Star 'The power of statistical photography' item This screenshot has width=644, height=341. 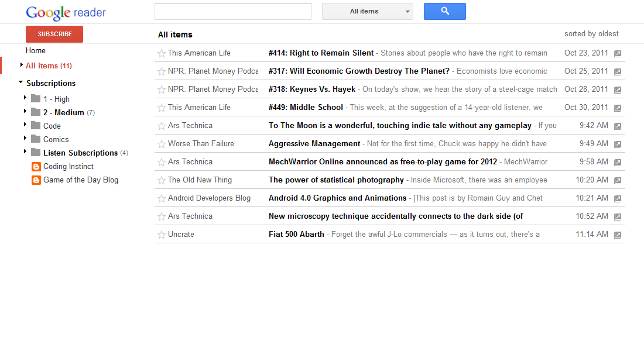(162, 180)
